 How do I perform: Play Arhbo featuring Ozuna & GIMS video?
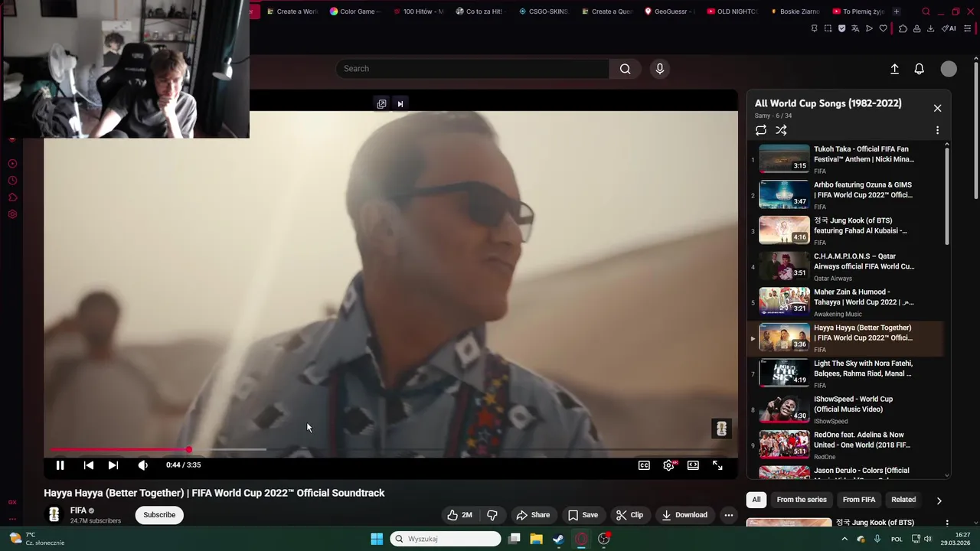tap(845, 195)
